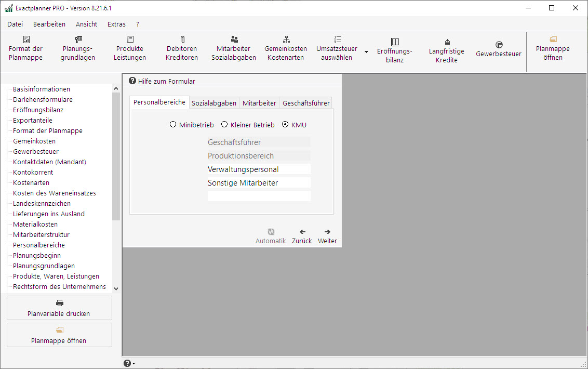Select Landeskennzeichen in the tree
Image resolution: width=588 pixels, height=369 pixels.
click(42, 203)
